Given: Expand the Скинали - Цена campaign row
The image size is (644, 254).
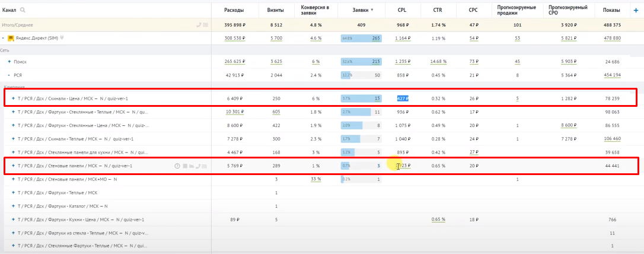Looking at the screenshot, I should pos(13,99).
